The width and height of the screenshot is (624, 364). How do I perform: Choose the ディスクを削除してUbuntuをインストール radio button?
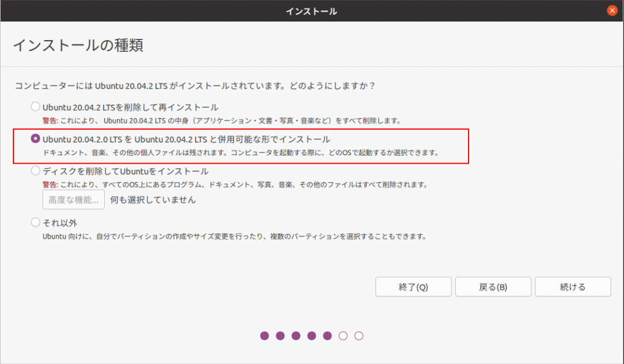click(35, 171)
